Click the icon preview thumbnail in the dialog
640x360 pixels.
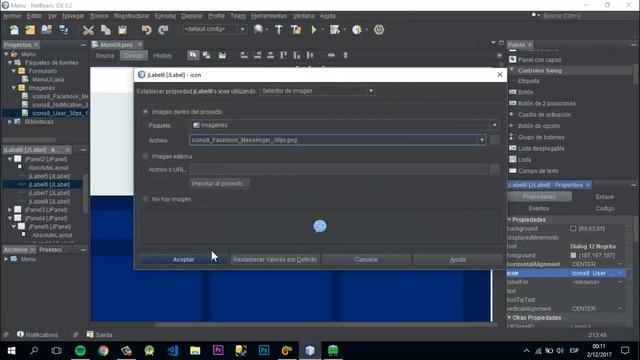[320, 226]
